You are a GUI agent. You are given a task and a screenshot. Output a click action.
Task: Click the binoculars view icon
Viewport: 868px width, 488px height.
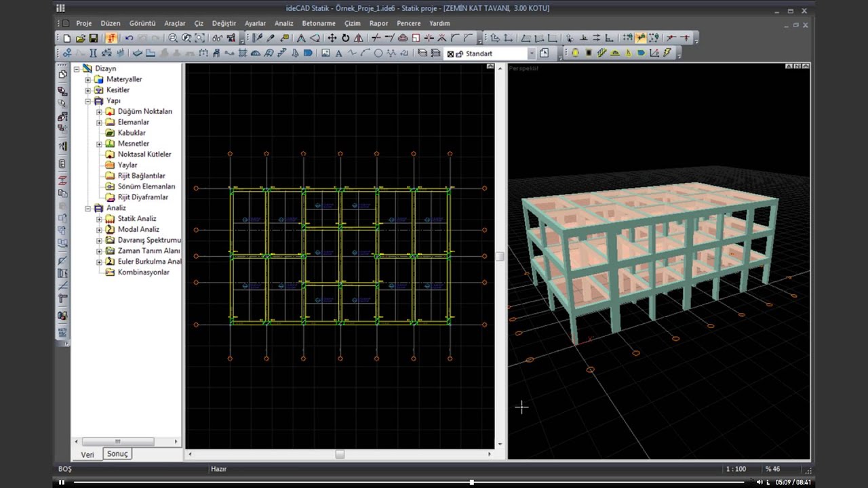pyautogui.click(x=217, y=39)
